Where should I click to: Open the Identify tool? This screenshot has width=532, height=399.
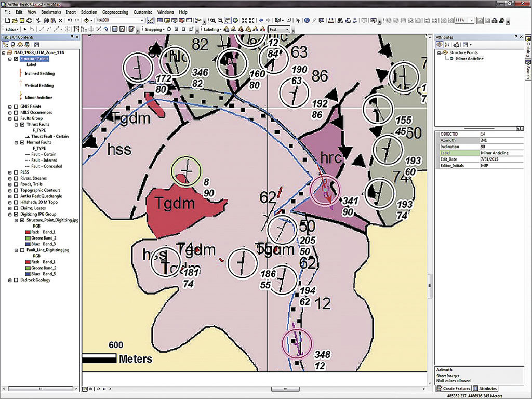tap(308, 20)
